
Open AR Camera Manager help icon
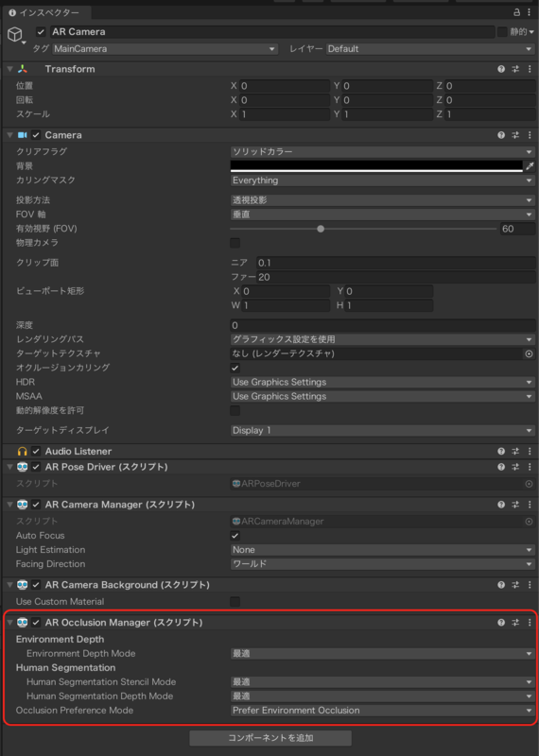(501, 505)
